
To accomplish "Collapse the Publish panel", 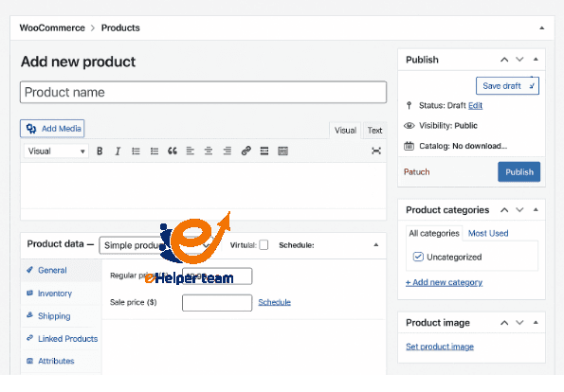I will coord(536,60).
